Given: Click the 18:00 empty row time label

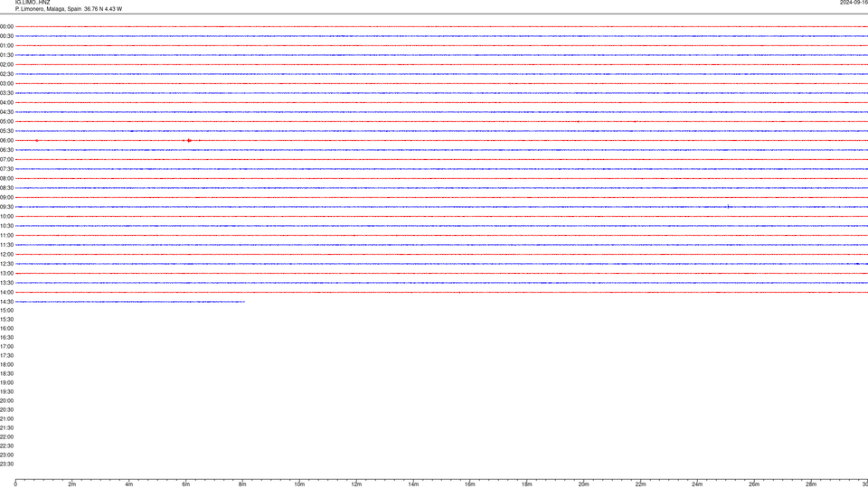Looking at the screenshot, I should click(x=6, y=364).
